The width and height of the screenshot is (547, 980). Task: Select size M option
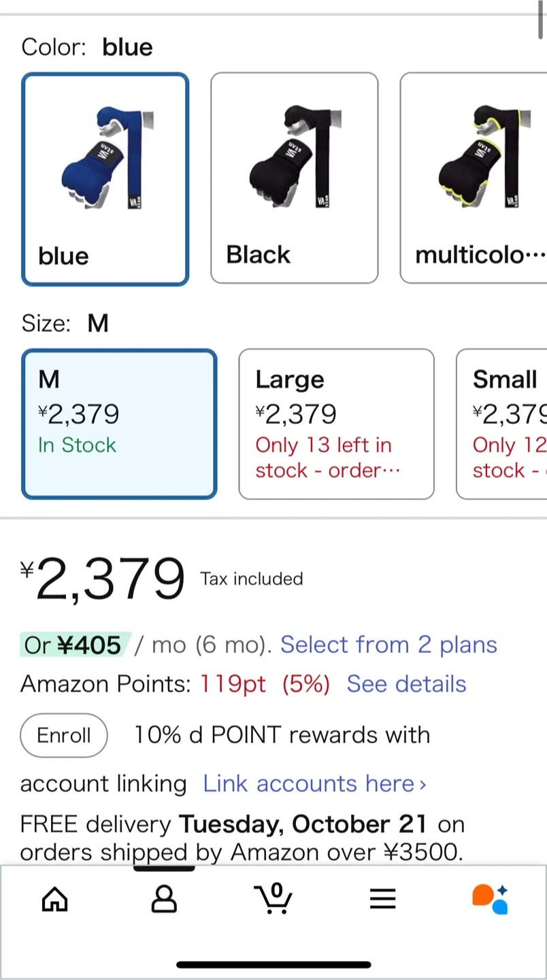click(x=119, y=423)
